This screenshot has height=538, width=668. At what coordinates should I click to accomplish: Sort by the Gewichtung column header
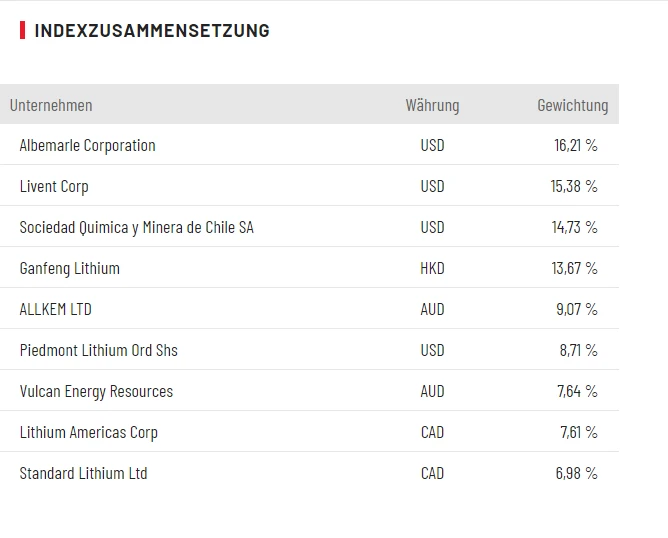pos(572,105)
